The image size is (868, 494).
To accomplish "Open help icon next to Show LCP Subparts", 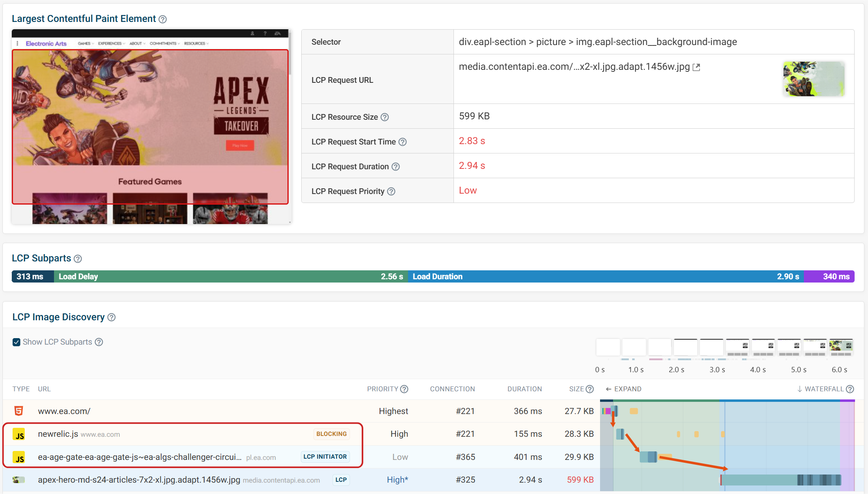I will pos(99,342).
